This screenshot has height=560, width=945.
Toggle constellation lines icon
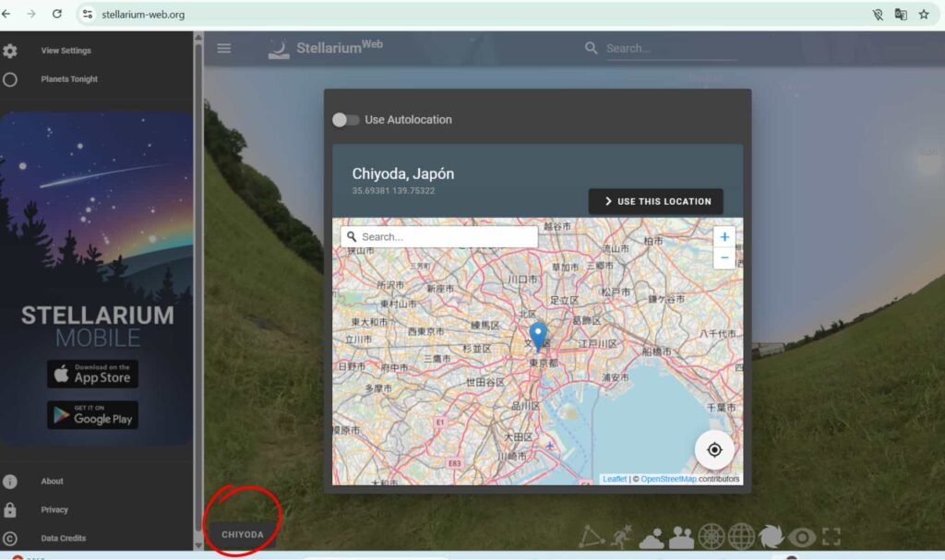(x=592, y=536)
